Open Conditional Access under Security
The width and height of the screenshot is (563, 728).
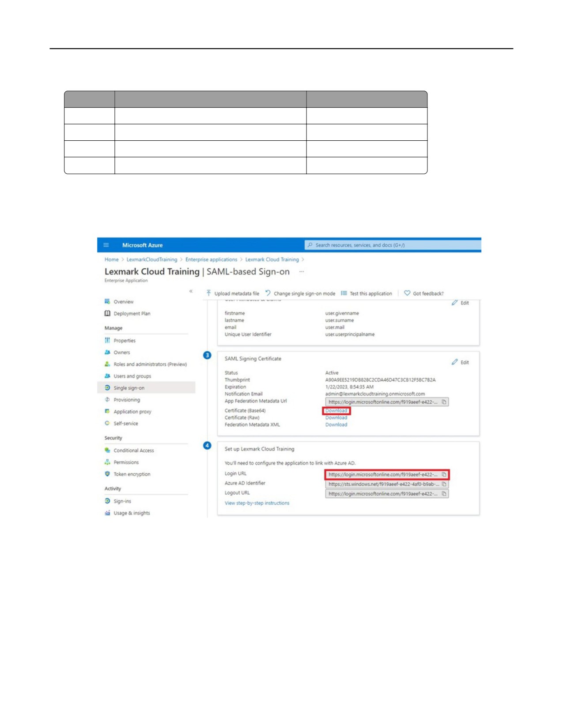[134, 450]
